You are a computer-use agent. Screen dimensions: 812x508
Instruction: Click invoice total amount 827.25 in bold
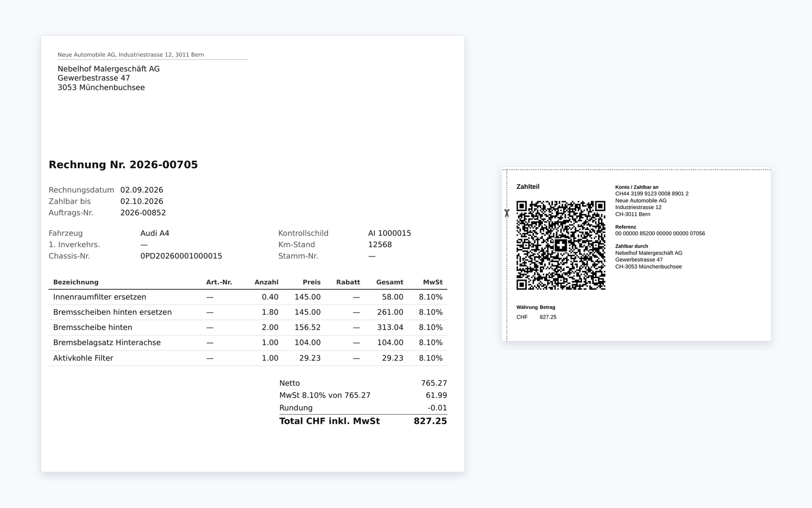coord(430,421)
